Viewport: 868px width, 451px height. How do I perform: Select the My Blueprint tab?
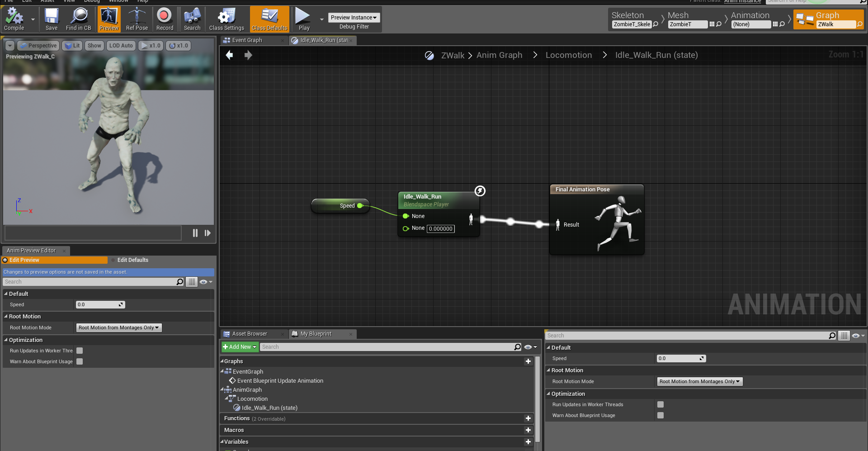point(322,334)
